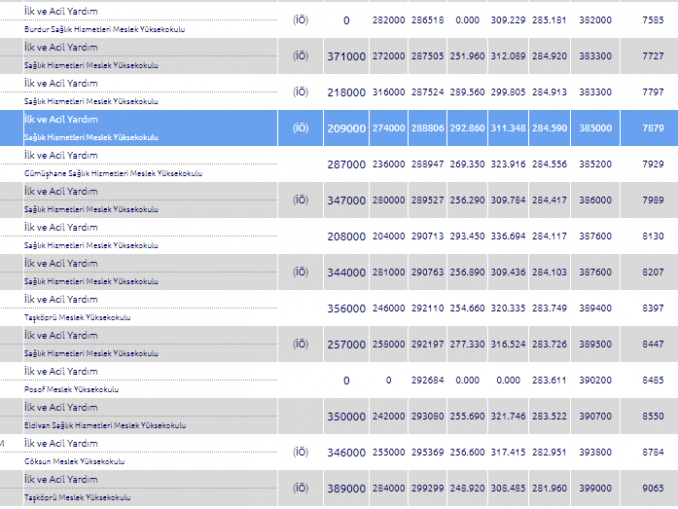Select the 336.694 score cell
This screenshot has height=509, width=678.
(x=507, y=236)
